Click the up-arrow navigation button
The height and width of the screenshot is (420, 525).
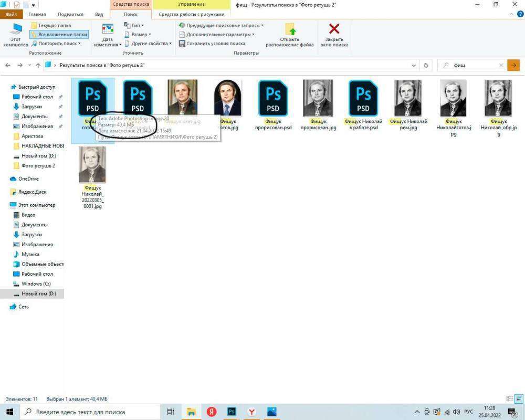coord(38,66)
